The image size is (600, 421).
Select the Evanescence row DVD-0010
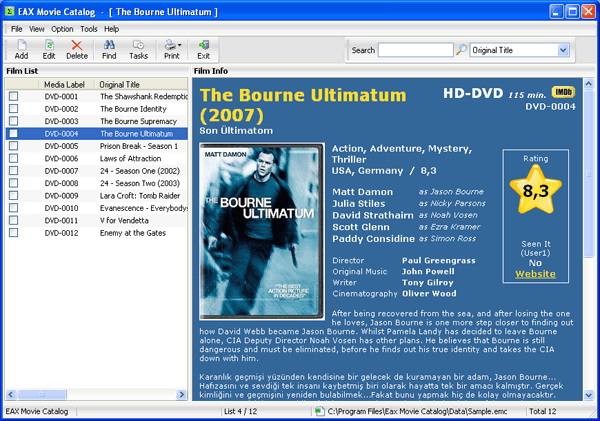[x=96, y=208]
